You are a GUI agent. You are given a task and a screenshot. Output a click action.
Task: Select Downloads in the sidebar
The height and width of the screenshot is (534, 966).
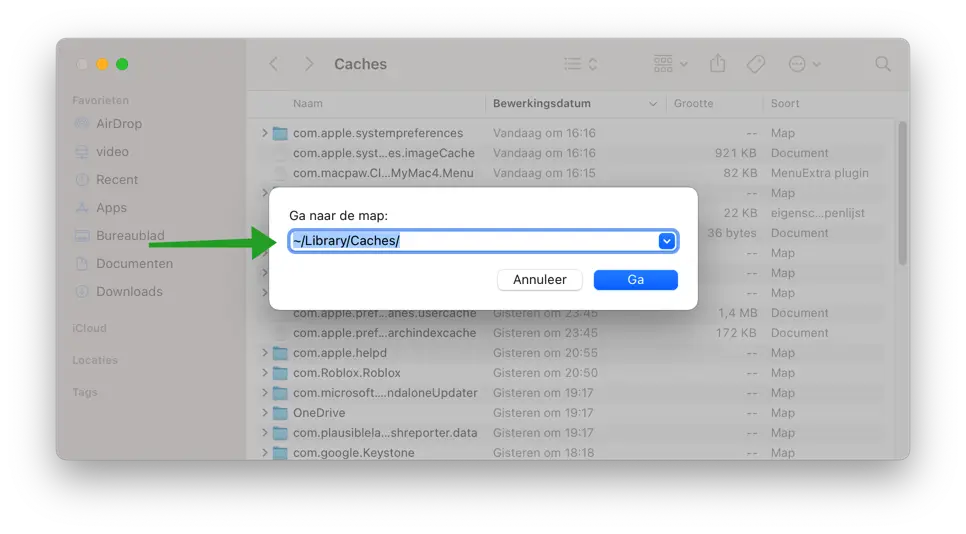[129, 291]
